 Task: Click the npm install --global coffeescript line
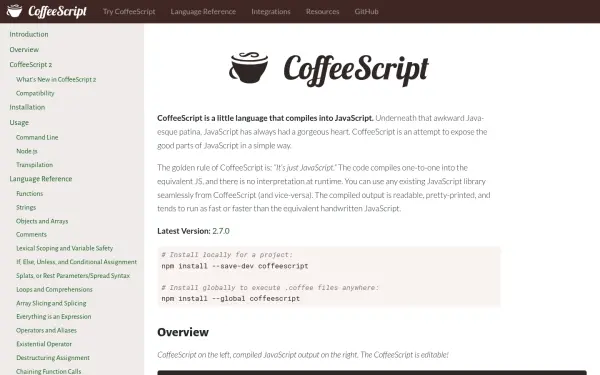tap(231, 299)
